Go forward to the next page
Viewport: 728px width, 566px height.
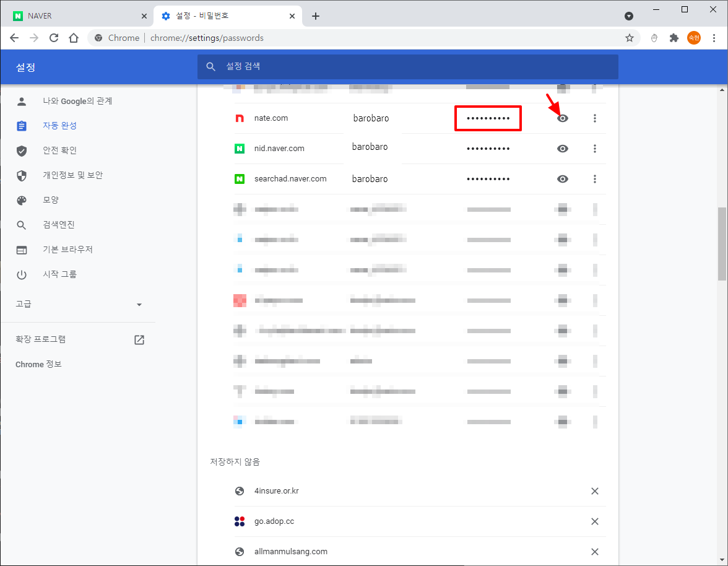tap(34, 38)
